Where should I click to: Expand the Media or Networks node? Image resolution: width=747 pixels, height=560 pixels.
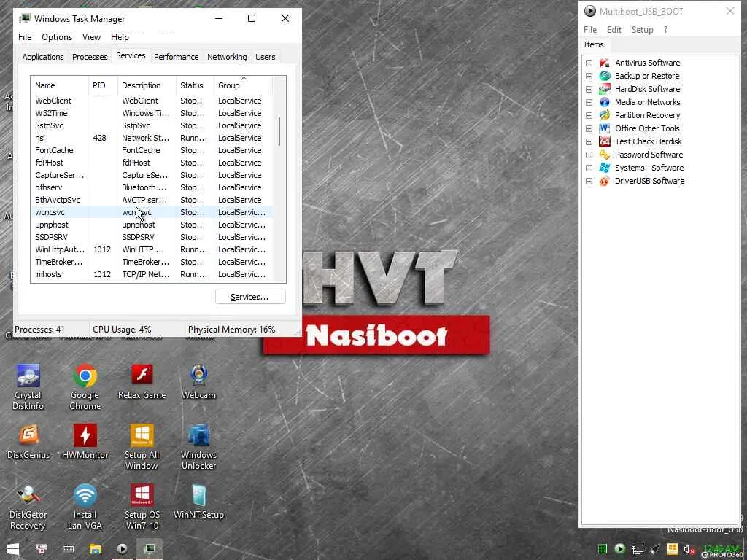[x=589, y=102]
